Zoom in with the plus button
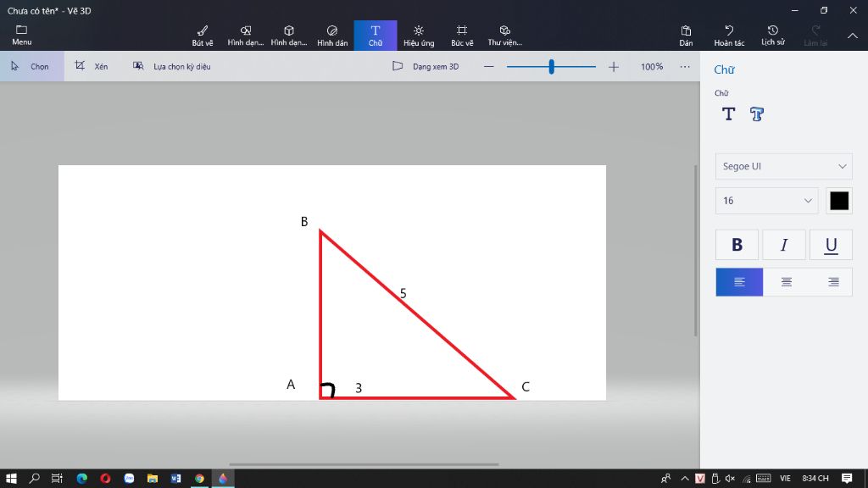The width and height of the screenshot is (868, 488). tap(614, 66)
